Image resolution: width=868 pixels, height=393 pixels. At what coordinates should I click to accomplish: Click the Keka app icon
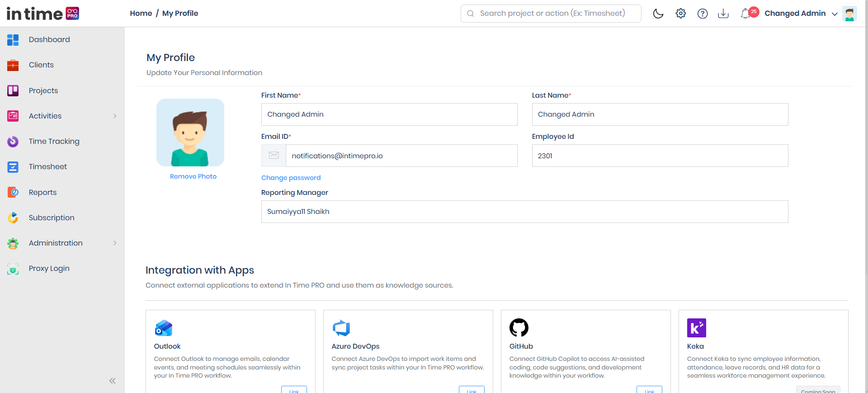[697, 328]
